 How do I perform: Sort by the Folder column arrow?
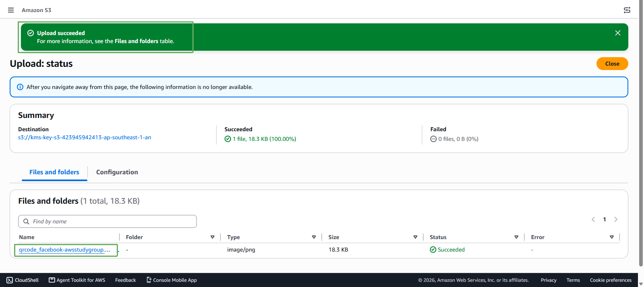coord(213,237)
